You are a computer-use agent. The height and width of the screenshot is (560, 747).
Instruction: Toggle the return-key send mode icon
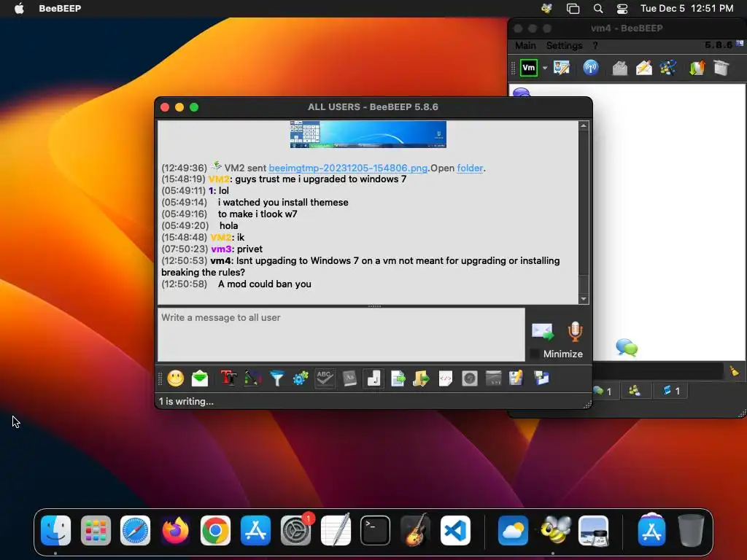[373, 378]
